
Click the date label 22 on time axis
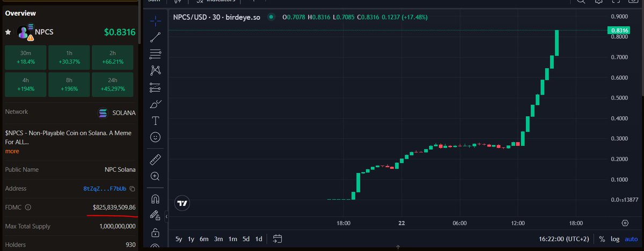point(401,223)
